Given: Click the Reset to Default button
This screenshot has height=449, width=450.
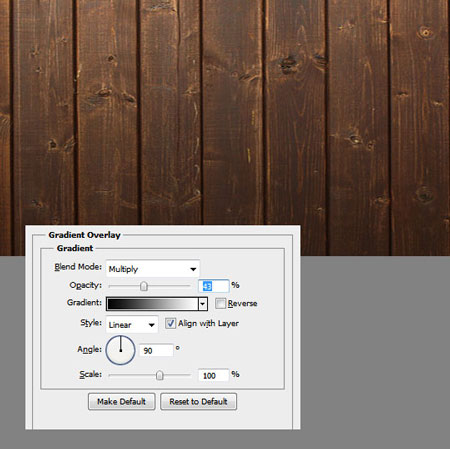Looking at the screenshot, I should click(199, 401).
